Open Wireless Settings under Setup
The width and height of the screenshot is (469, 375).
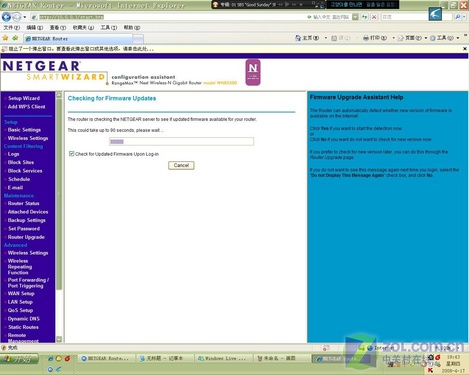pos(28,138)
